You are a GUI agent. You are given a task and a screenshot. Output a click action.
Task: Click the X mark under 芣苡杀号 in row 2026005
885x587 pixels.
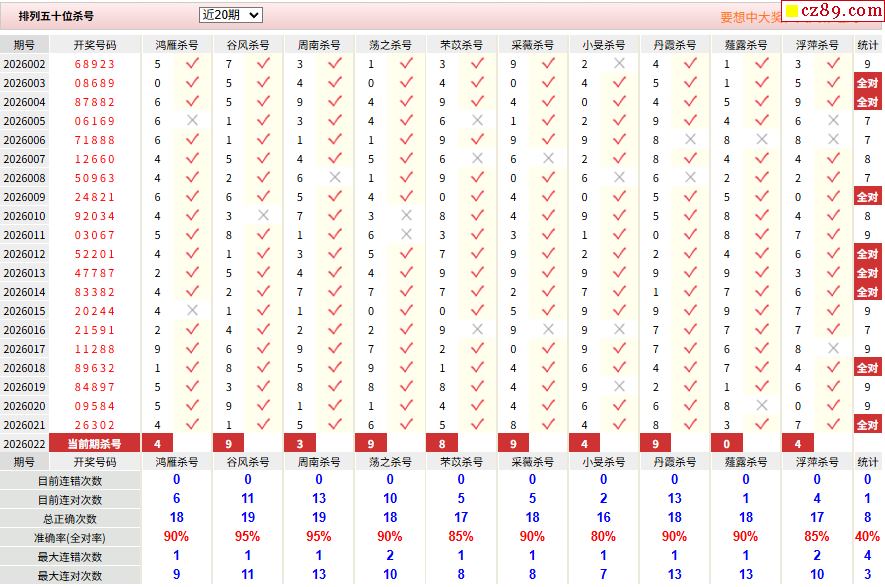pos(477,120)
